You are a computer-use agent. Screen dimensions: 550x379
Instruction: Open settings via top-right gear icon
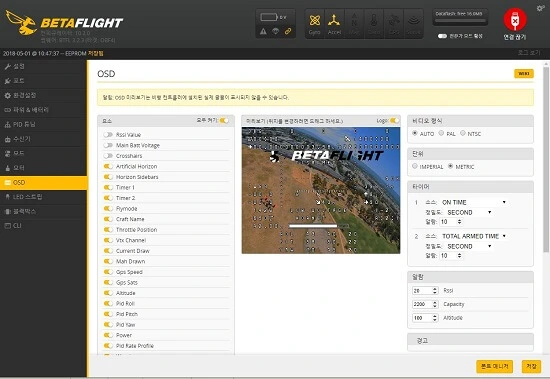pos(541,8)
